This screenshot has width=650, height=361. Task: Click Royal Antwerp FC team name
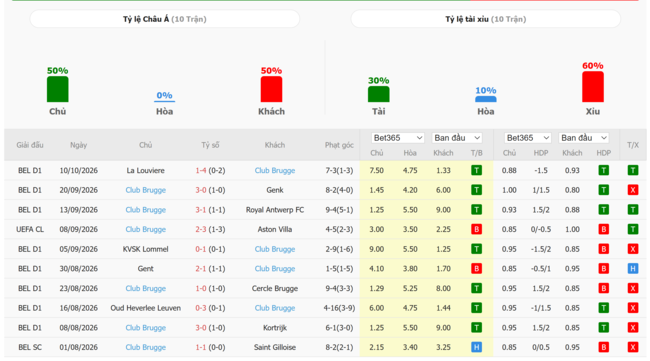(275, 210)
